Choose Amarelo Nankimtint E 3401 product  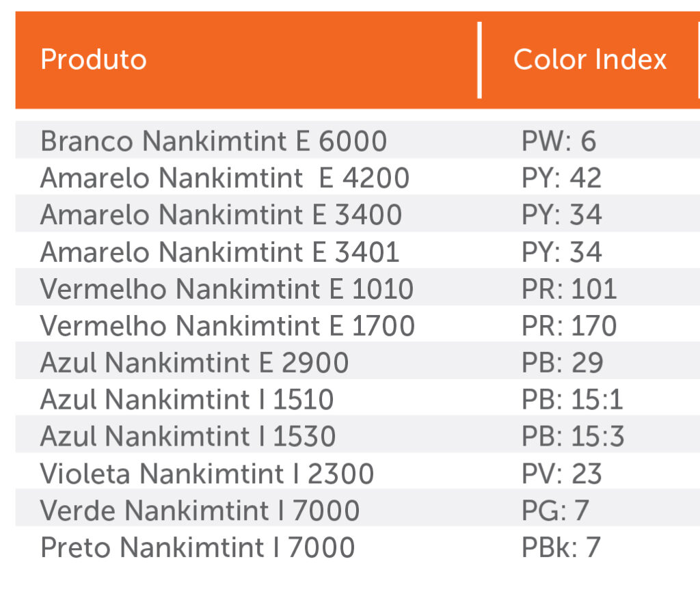point(219,252)
